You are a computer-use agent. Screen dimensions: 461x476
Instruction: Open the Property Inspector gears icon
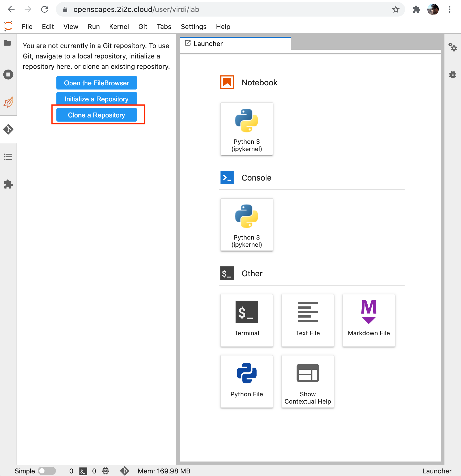[x=452, y=47]
